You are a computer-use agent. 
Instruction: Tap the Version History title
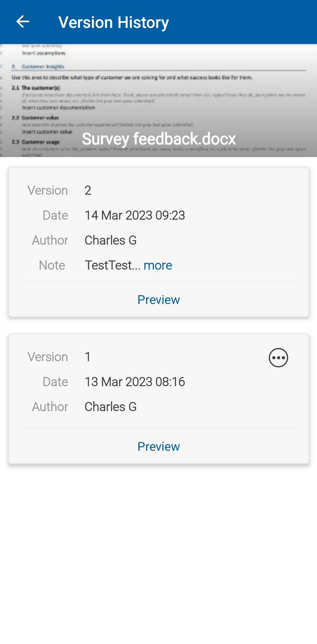[114, 22]
